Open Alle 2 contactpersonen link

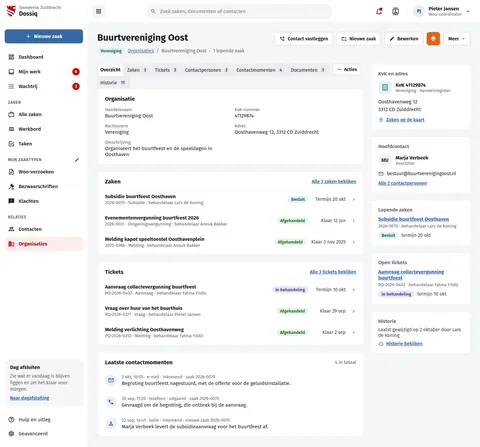[402, 183]
